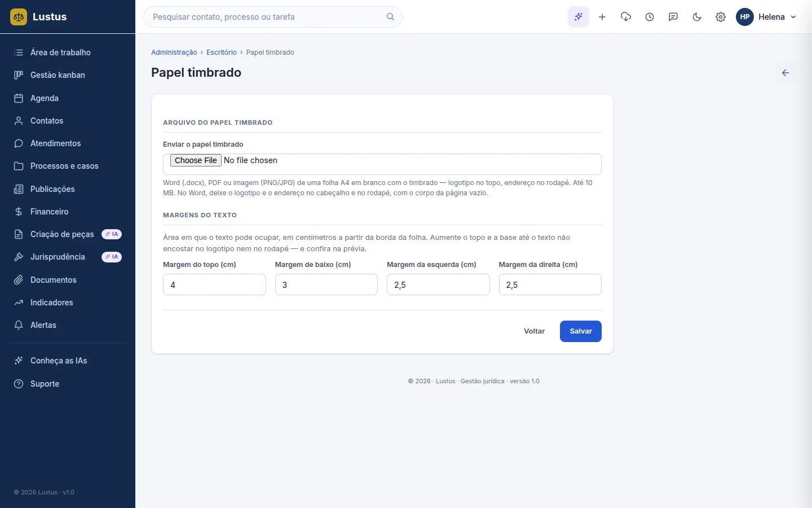Image resolution: width=812 pixels, height=508 pixels.
Task: Open the settings gear icon
Action: (x=721, y=17)
